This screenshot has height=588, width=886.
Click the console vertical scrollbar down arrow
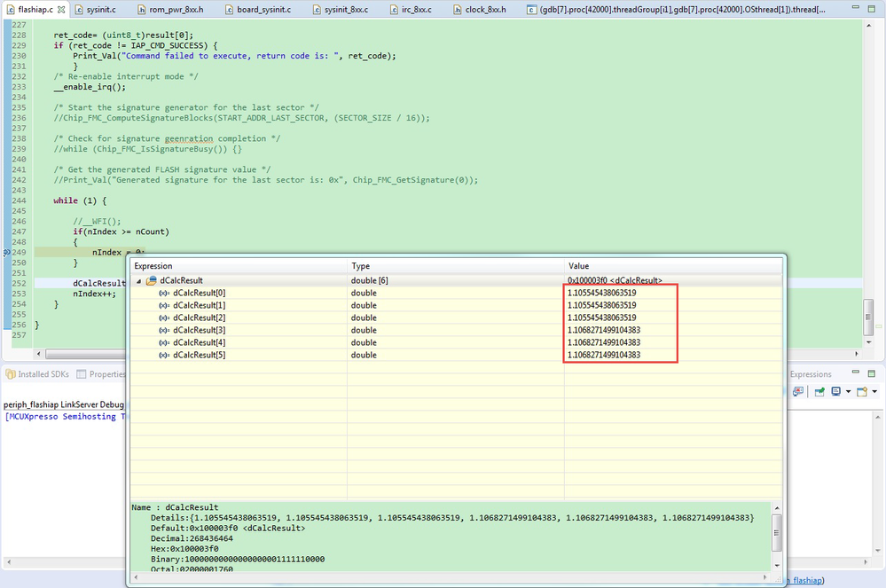tap(878, 551)
